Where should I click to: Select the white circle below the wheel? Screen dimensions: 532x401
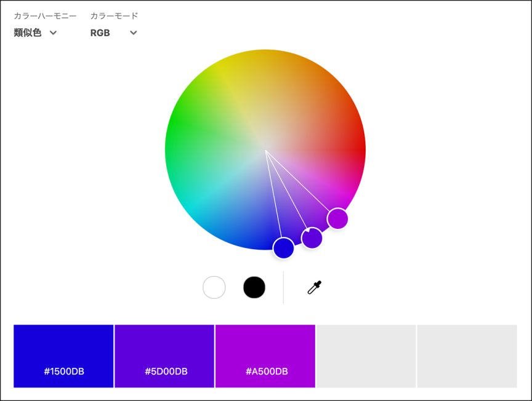[x=214, y=287]
